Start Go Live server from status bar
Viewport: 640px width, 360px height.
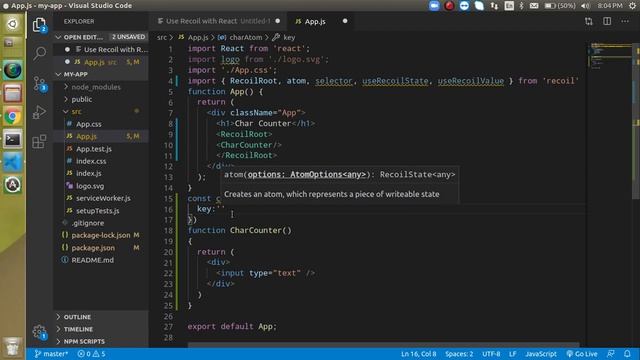pyautogui.click(x=582, y=353)
